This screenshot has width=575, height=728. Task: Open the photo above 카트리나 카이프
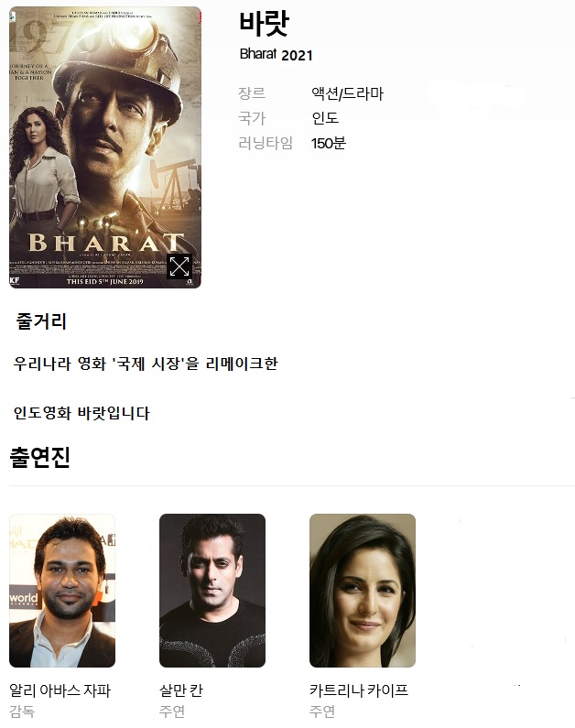click(x=363, y=591)
